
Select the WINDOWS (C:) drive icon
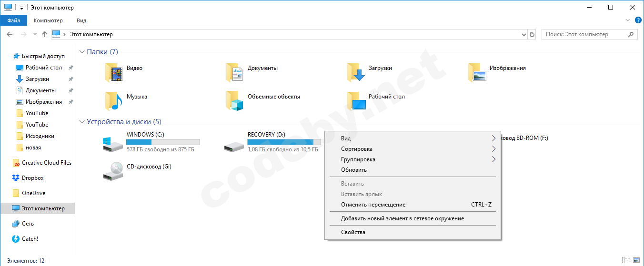click(x=112, y=144)
